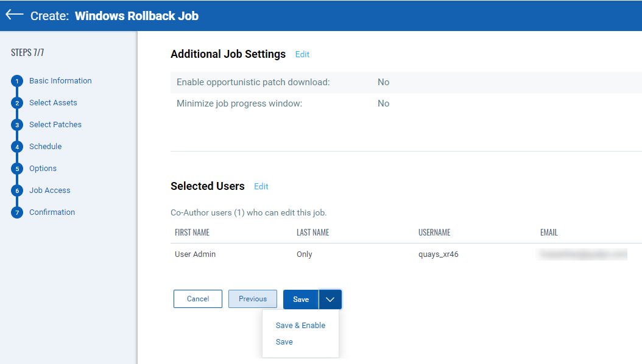Select step 4 Schedule circle
Screen dimensions: 642x364
16,146
